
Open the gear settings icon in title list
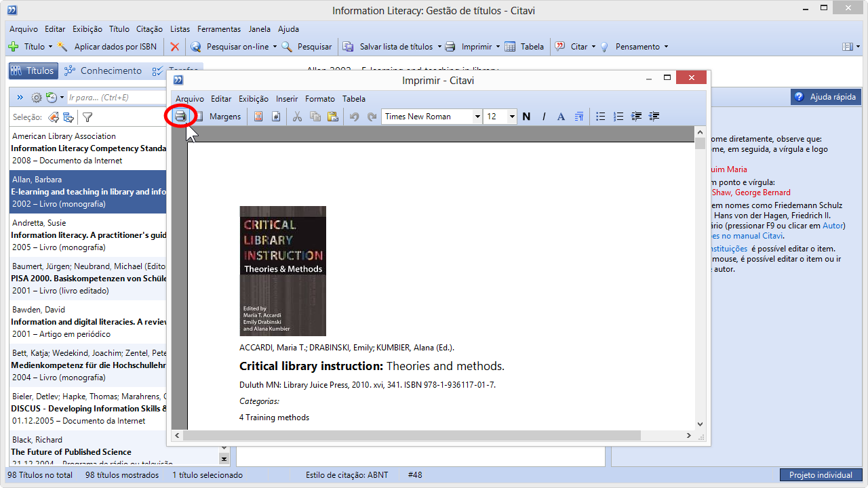point(37,98)
